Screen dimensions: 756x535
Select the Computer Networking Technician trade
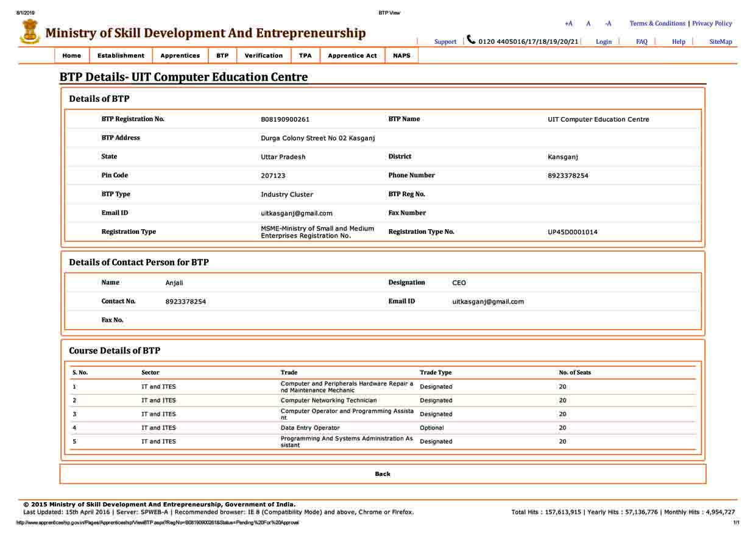click(329, 400)
